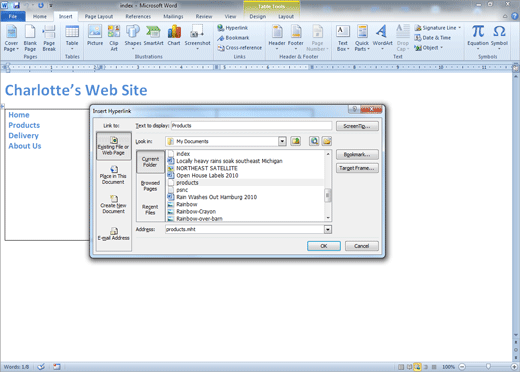Click the Bookmark ribbon command
The width and height of the screenshot is (520, 372).
click(x=233, y=38)
